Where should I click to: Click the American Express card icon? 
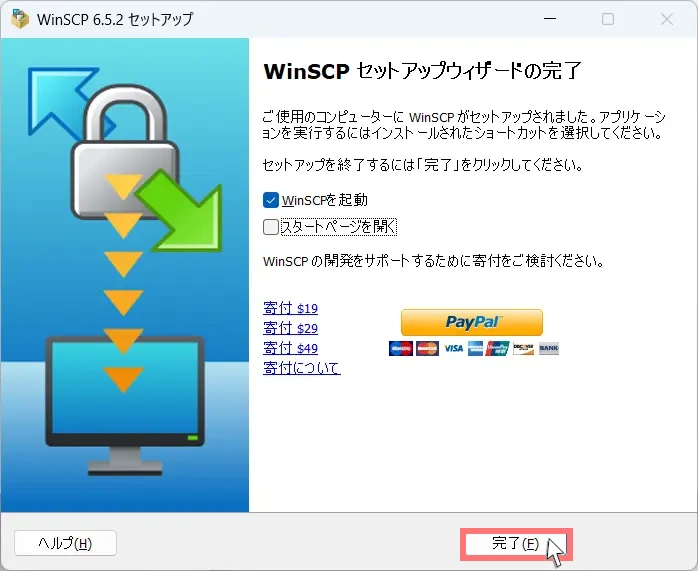click(475, 348)
